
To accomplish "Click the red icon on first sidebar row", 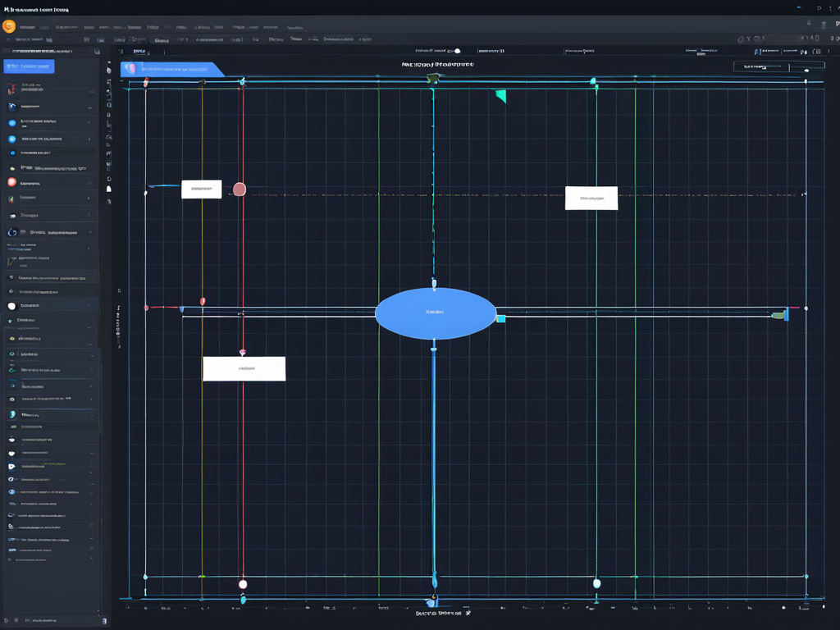I will coord(11,88).
